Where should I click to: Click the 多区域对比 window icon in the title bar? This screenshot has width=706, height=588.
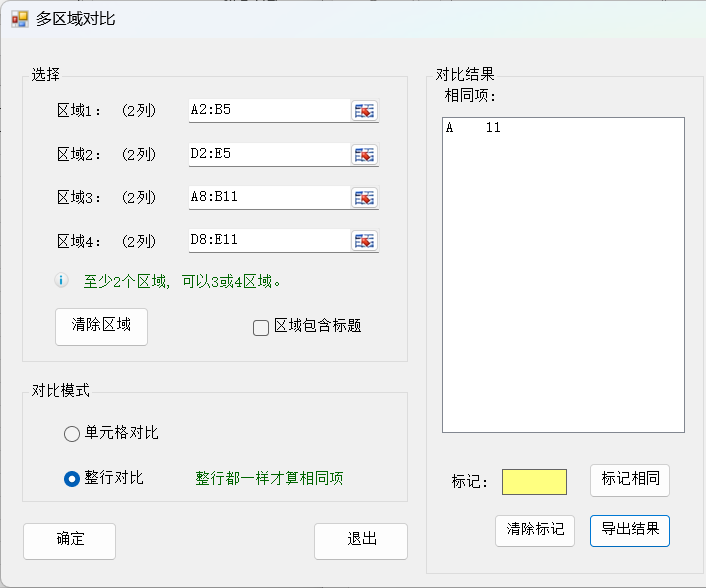pos(20,19)
